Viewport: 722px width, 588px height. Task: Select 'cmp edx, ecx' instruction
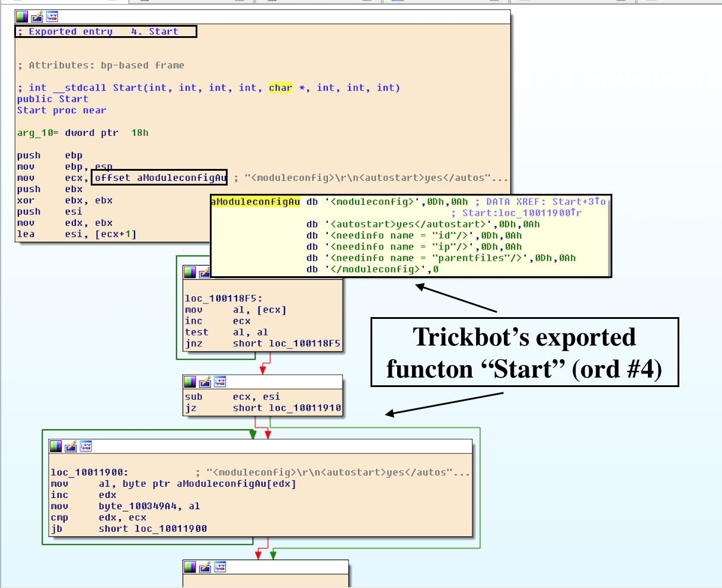pyautogui.click(x=98, y=517)
